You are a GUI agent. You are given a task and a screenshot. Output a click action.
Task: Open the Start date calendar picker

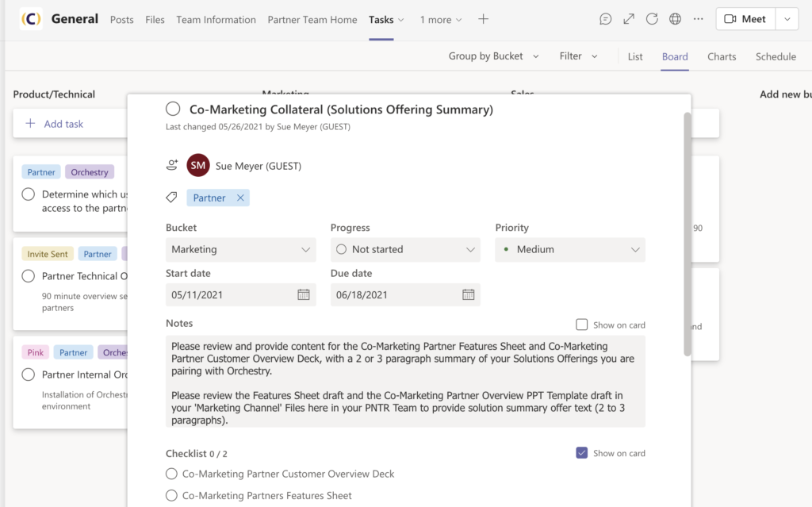[x=303, y=294]
